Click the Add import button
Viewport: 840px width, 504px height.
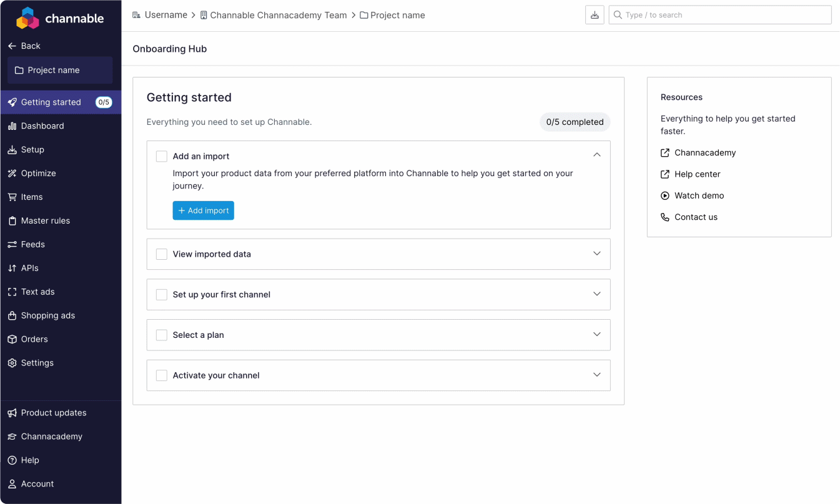[203, 210]
